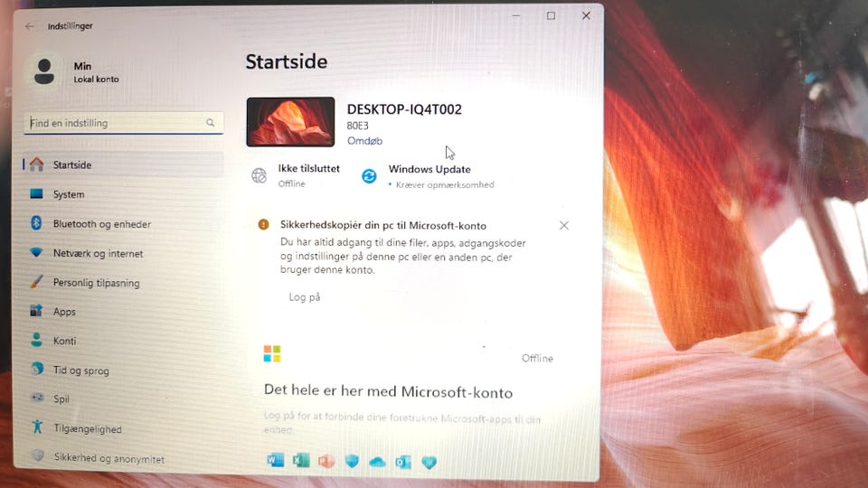Open Tid og sprog

[123, 371]
